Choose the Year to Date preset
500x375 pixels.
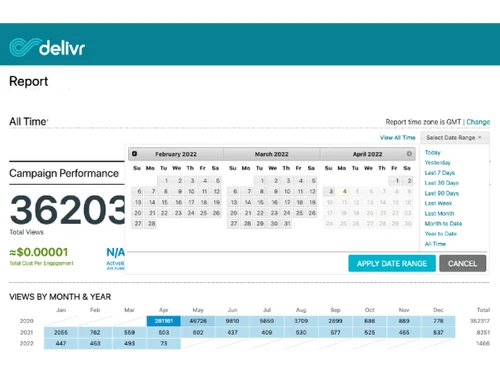pos(441,234)
